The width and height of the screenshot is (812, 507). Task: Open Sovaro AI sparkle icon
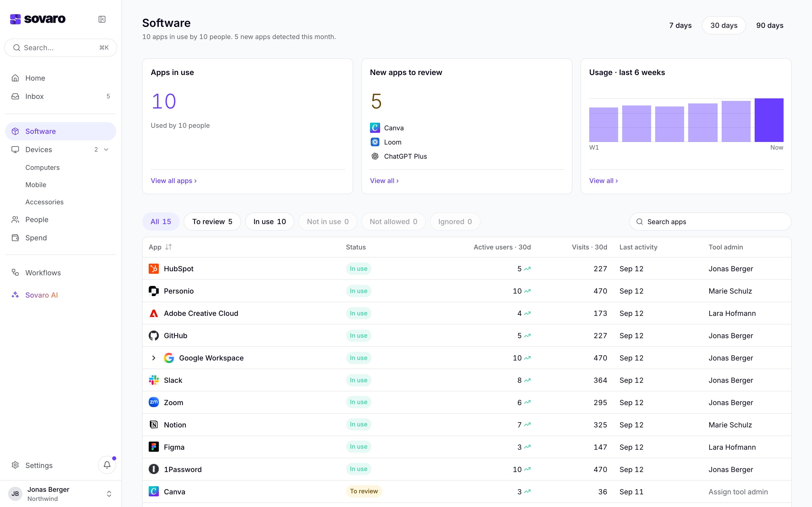click(15, 295)
